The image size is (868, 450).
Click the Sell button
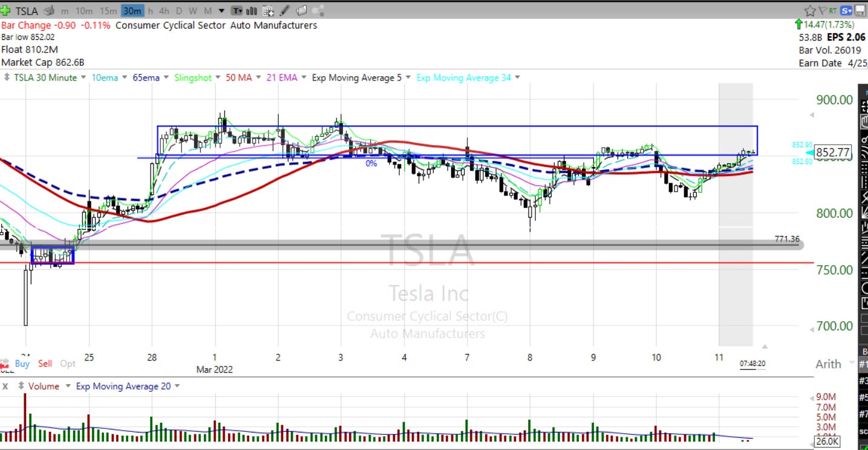point(45,364)
